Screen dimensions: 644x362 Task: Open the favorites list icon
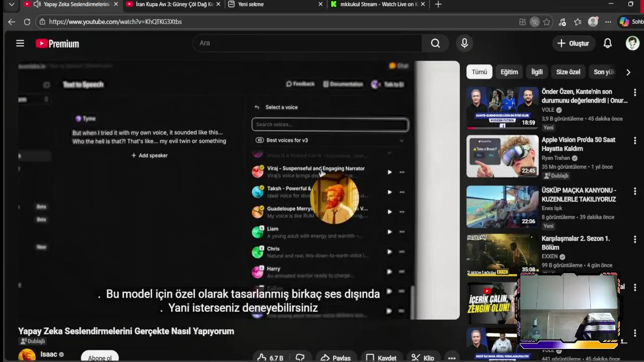click(x=578, y=22)
